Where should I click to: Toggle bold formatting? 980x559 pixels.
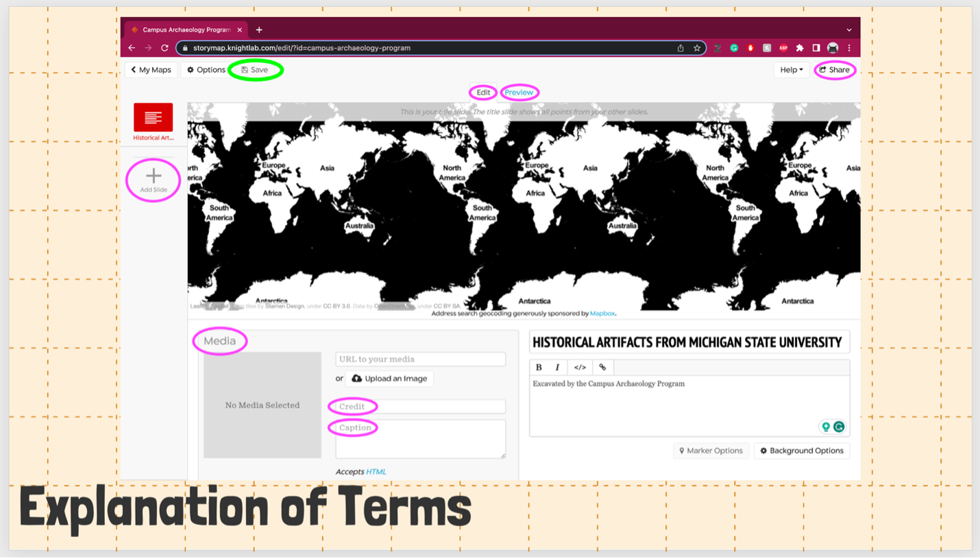(x=539, y=368)
